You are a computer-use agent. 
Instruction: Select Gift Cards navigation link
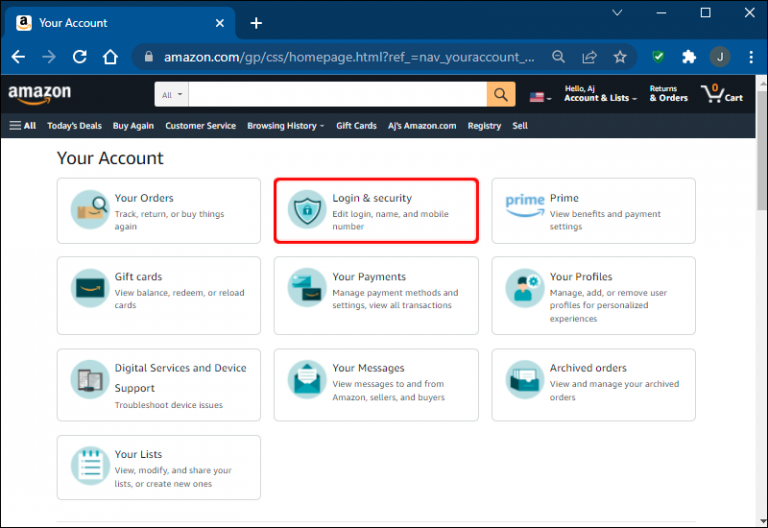[x=356, y=126]
